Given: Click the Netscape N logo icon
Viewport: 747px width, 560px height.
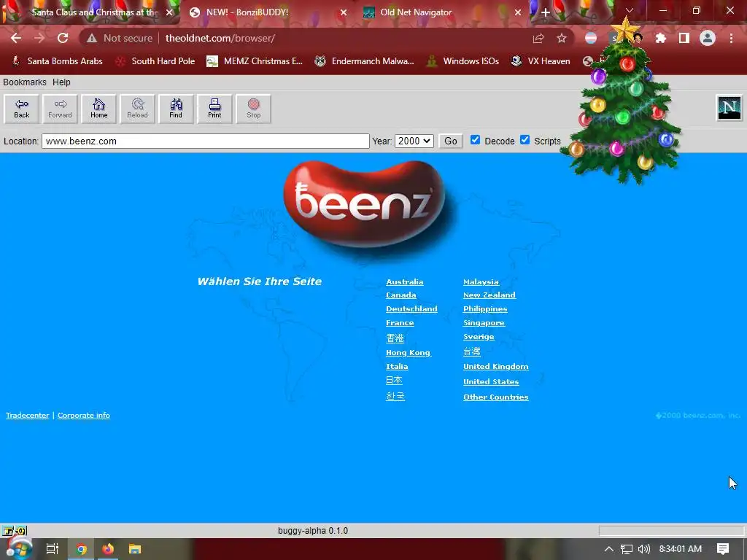Looking at the screenshot, I should 729,108.
